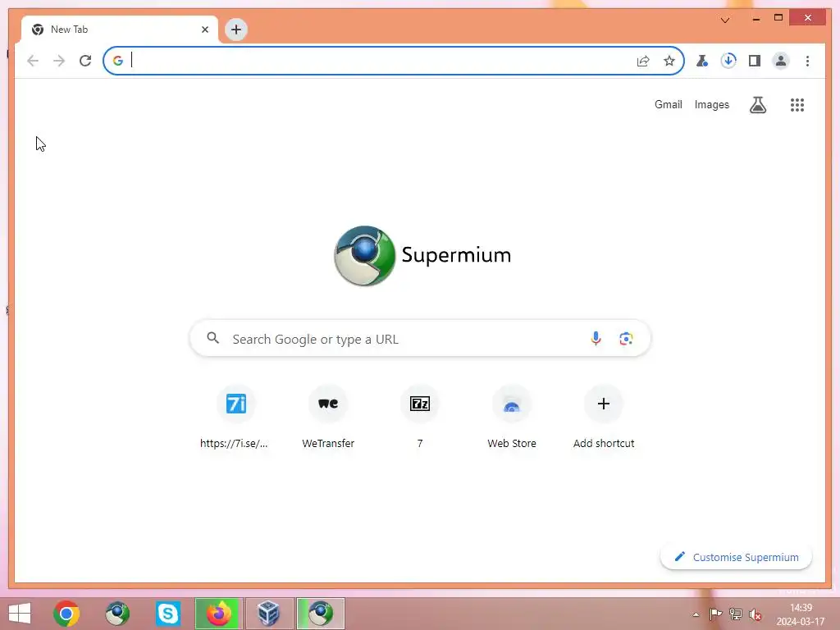Image resolution: width=840 pixels, height=630 pixels.
Task: Open the network tray icon
Action: pyautogui.click(x=736, y=614)
